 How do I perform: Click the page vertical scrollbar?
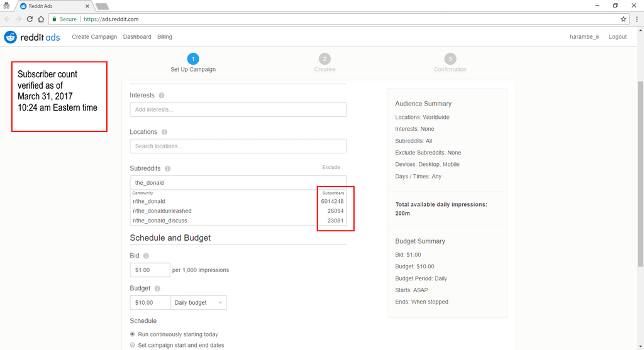(640, 174)
